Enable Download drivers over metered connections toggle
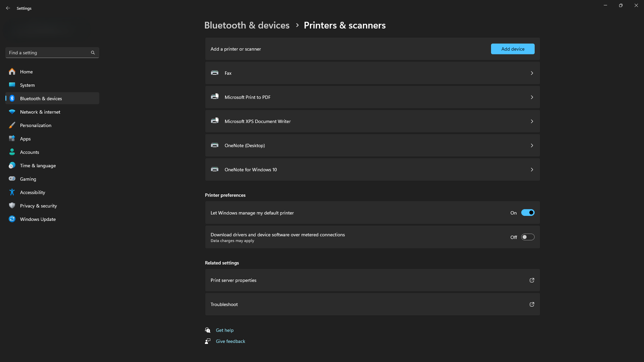Viewport: 644px width, 362px height. click(528, 237)
